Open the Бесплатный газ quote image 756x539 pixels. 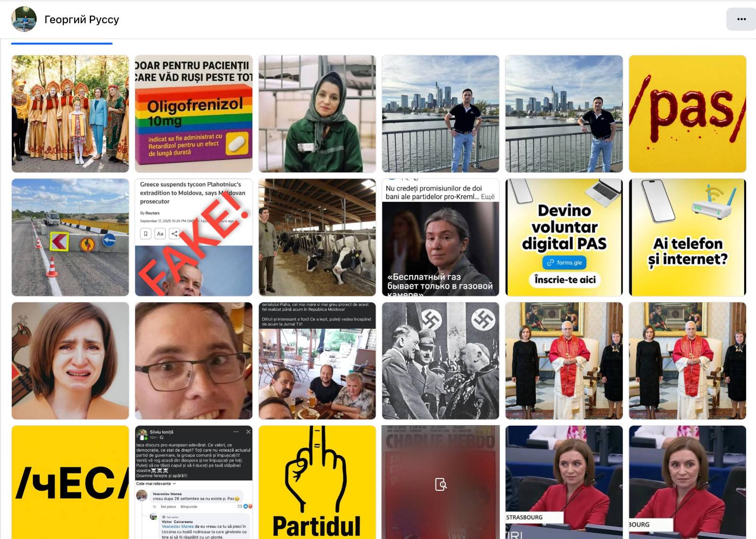point(440,237)
